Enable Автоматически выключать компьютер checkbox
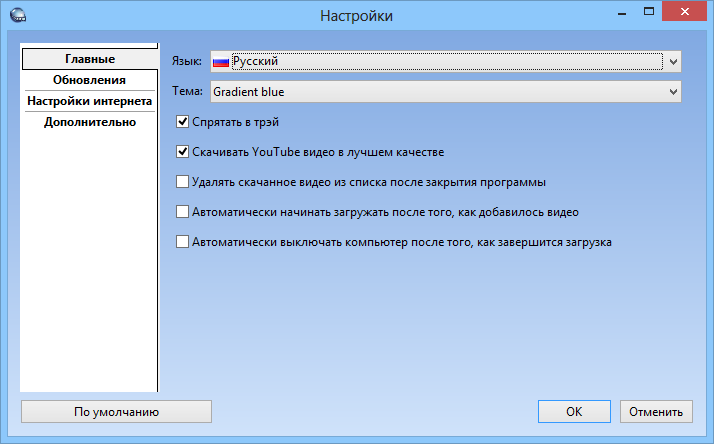The height and width of the screenshot is (444, 714). [x=182, y=242]
